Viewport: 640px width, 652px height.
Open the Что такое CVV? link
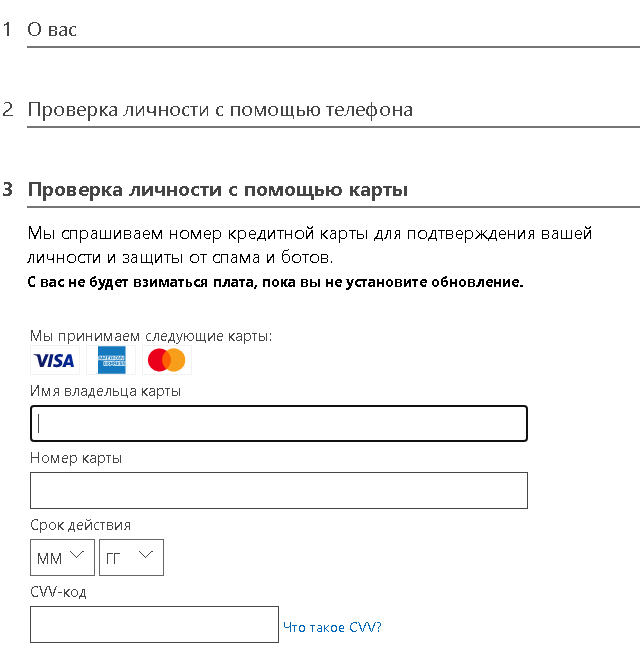point(332,627)
